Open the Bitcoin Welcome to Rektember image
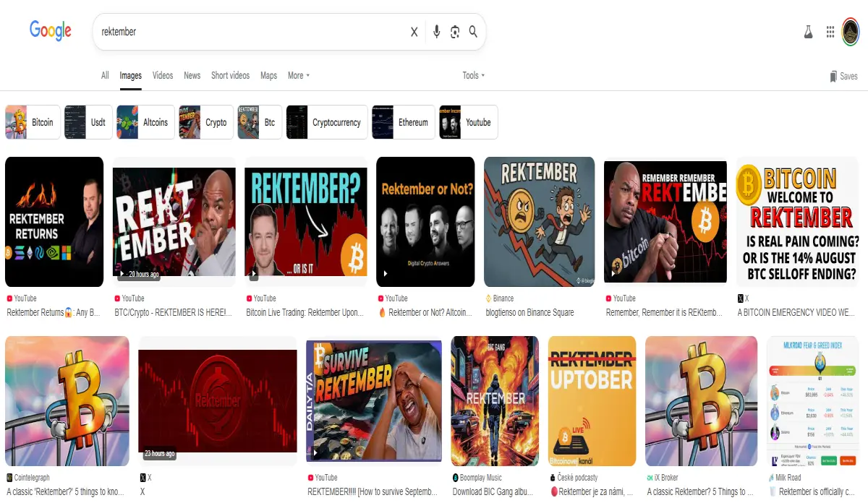Viewport: 868px width, 503px height. [x=799, y=222]
